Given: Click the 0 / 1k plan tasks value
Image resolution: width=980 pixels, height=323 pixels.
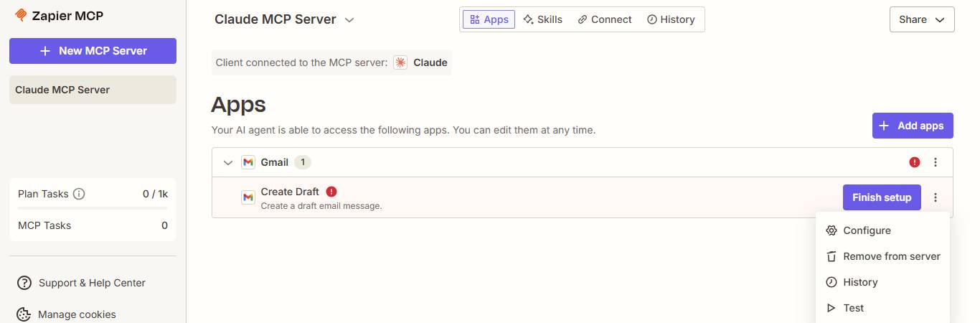Looking at the screenshot, I should pyautogui.click(x=155, y=194).
